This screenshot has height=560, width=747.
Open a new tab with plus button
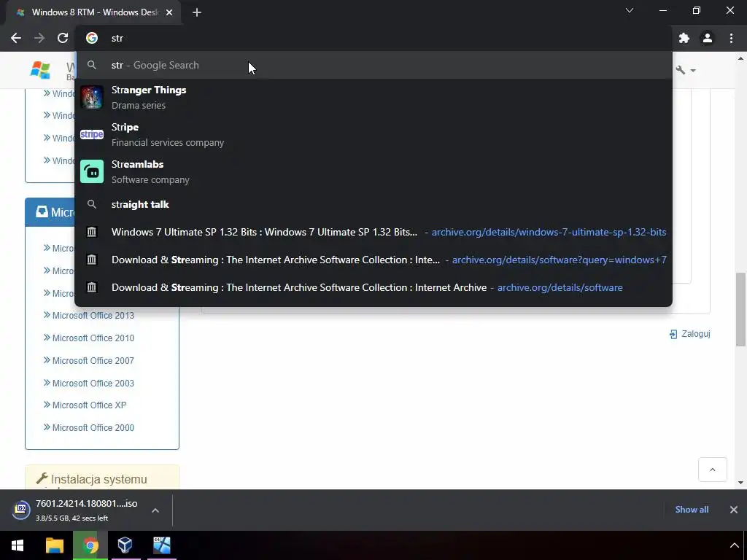tap(197, 12)
